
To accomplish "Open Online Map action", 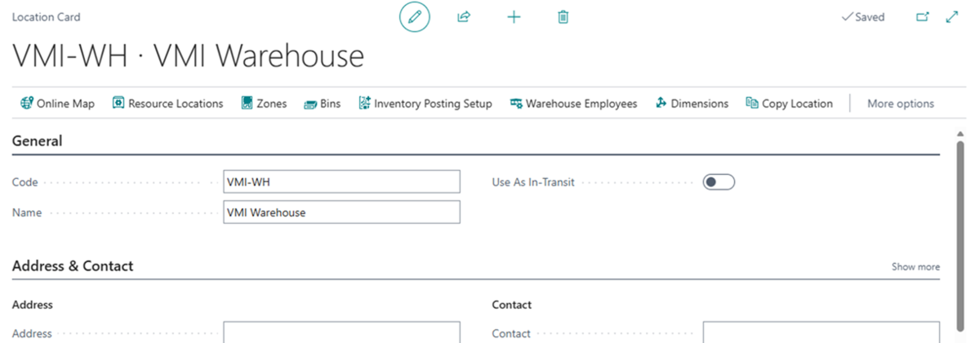I will (57, 104).
